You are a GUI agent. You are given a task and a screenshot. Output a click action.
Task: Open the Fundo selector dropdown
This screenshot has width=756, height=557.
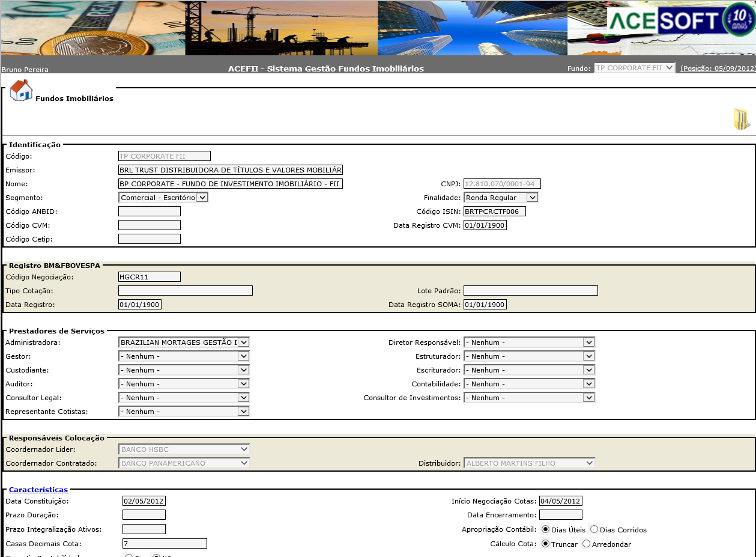635,68
